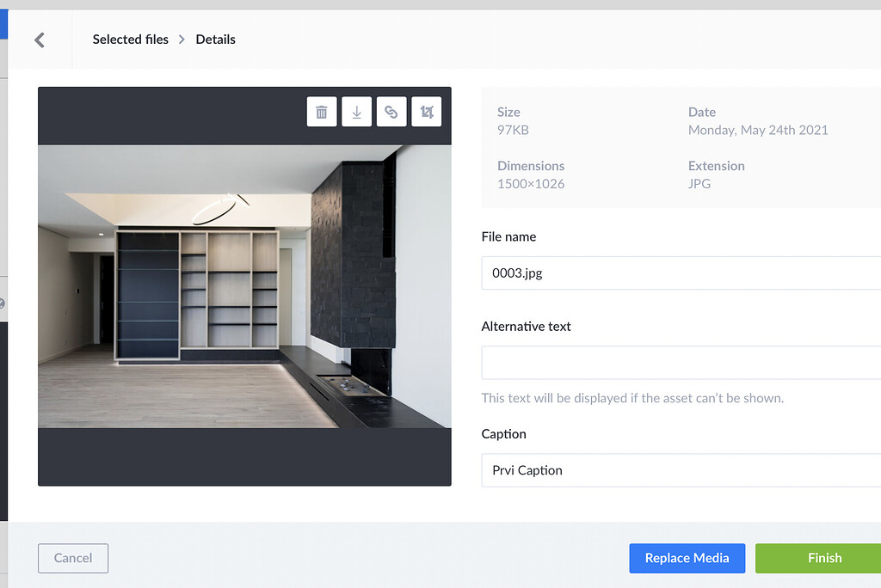Copy link with chain icon
This screenshot has width=881, height=588.
pos(391,112)
